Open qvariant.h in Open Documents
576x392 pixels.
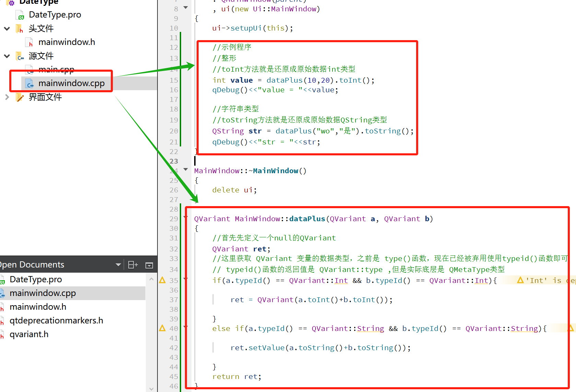(29, 334)
